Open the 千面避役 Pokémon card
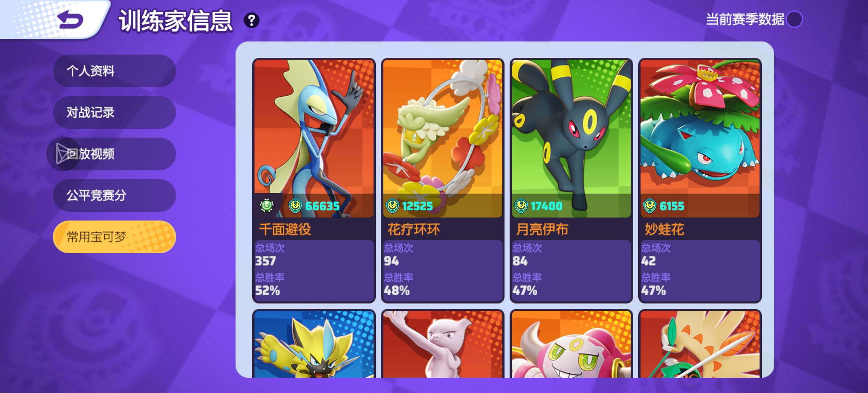868x393 pixels. pyautogui.click(x=314, y=180)
